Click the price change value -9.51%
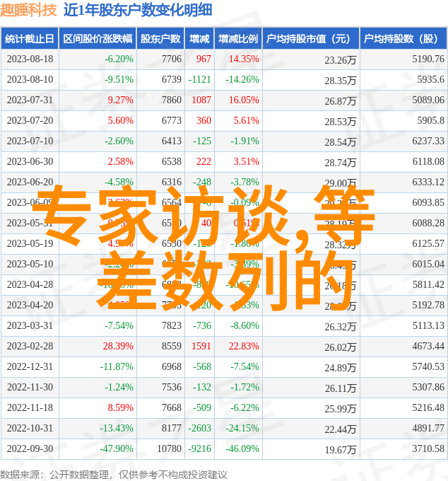The image size is (448, 481). 119,79
